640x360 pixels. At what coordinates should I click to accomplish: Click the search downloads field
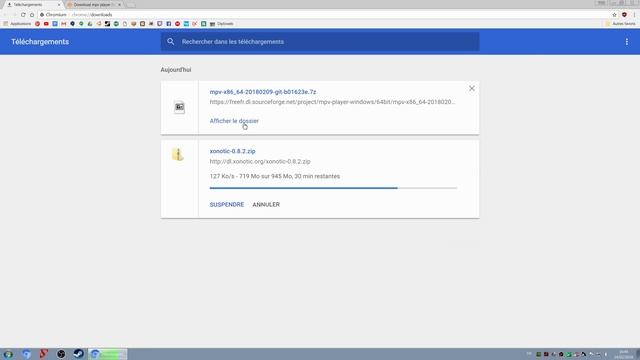coord(320,42)
